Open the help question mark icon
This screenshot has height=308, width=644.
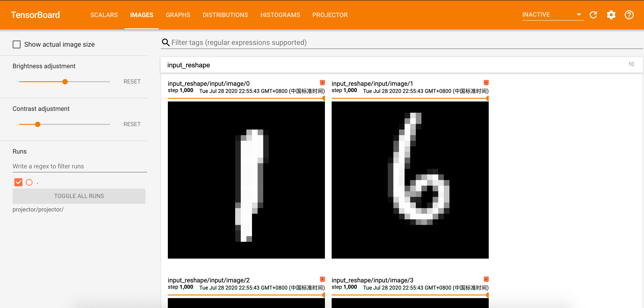point(629,15)
